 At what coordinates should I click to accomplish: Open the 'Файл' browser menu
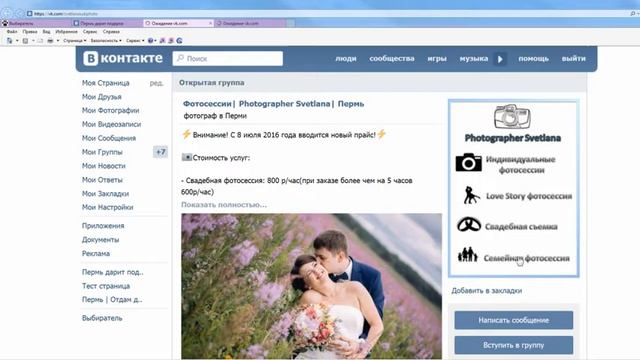tap(12, 31)
